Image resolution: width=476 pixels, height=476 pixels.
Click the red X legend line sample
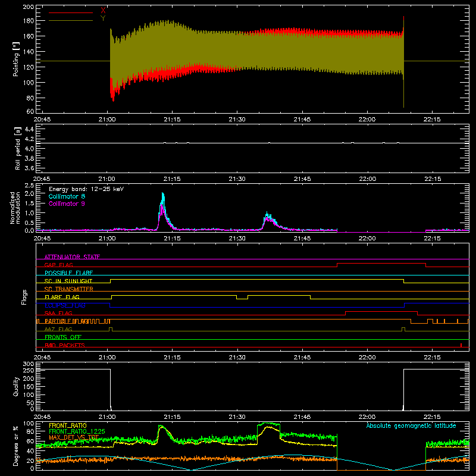pyautogui.click(x=71, y=12)
